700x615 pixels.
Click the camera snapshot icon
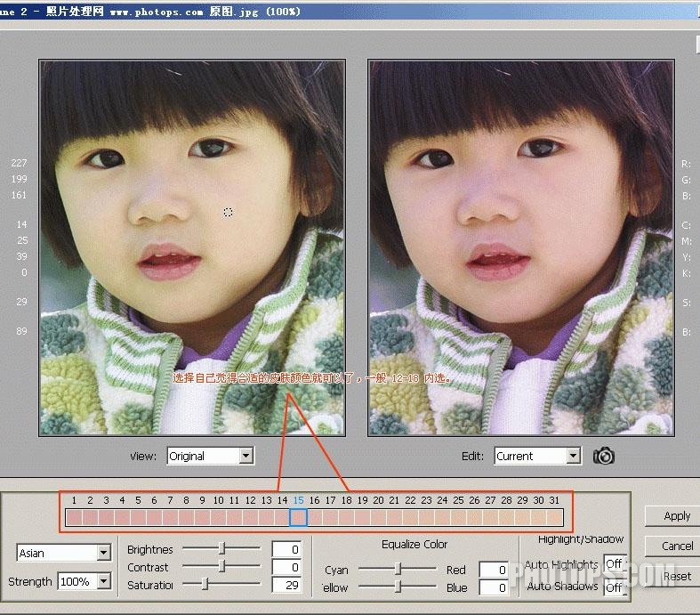[604, 456]
